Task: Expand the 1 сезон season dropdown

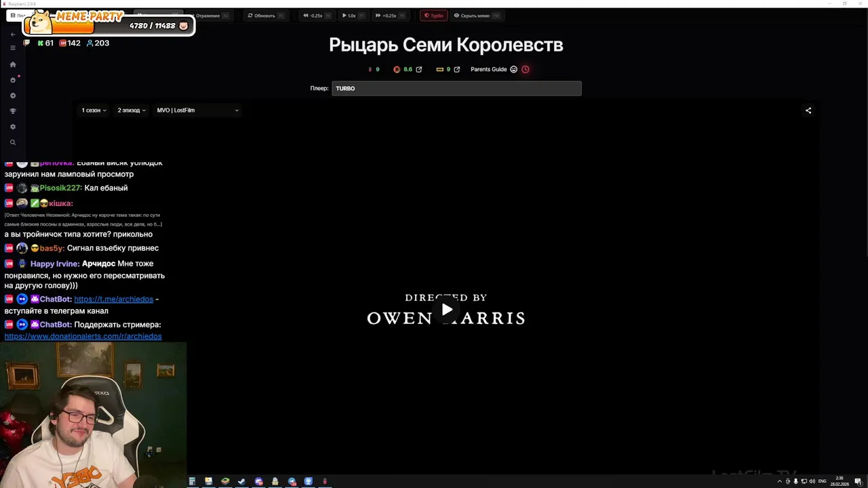Action: click(94, 110)
